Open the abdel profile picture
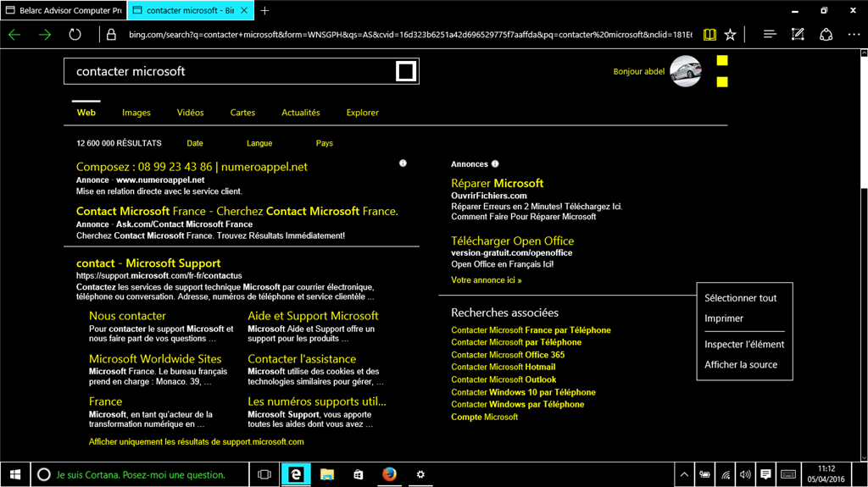Image resolution: width=868 pixels, height=487 pixels. click(x=685, y=71)
